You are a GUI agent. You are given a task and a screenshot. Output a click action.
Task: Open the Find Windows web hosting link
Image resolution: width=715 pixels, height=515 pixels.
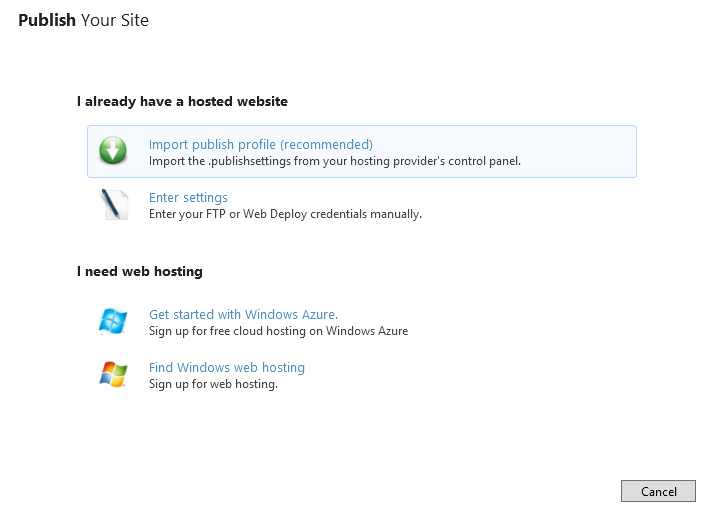227,367
